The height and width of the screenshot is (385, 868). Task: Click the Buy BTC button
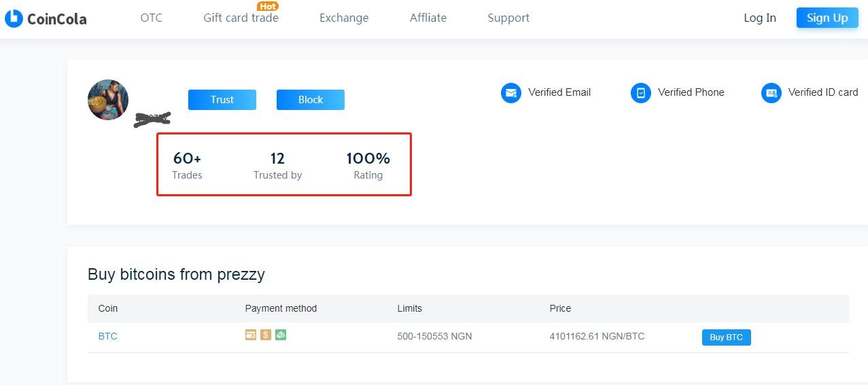(726, 337)
